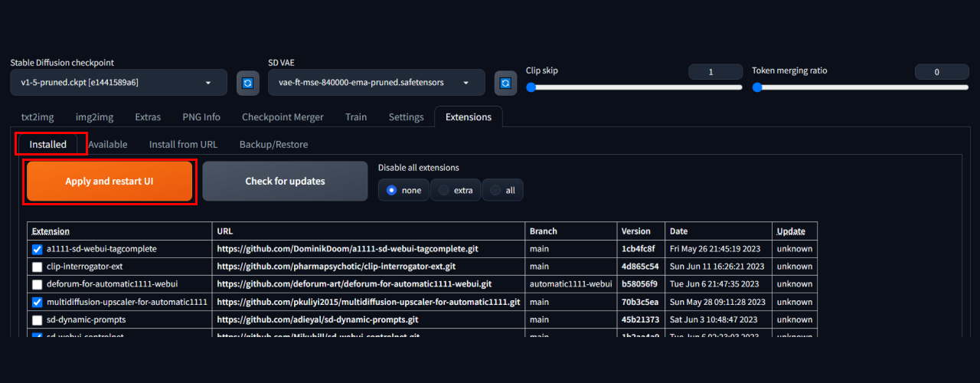This screenshot has width=980, height=383.
Task: Uncheck the a1111-sd-webui-tagcomplete extension
Action: (37, 250)
